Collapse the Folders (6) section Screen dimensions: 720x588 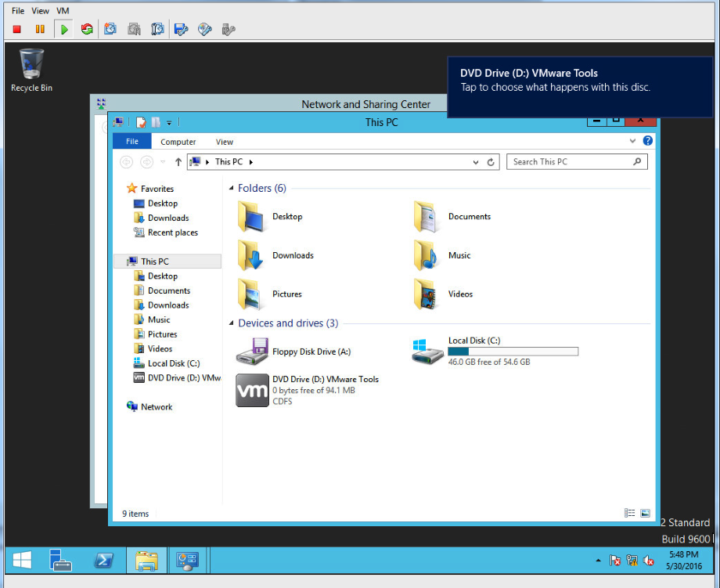tap(231, 189)
